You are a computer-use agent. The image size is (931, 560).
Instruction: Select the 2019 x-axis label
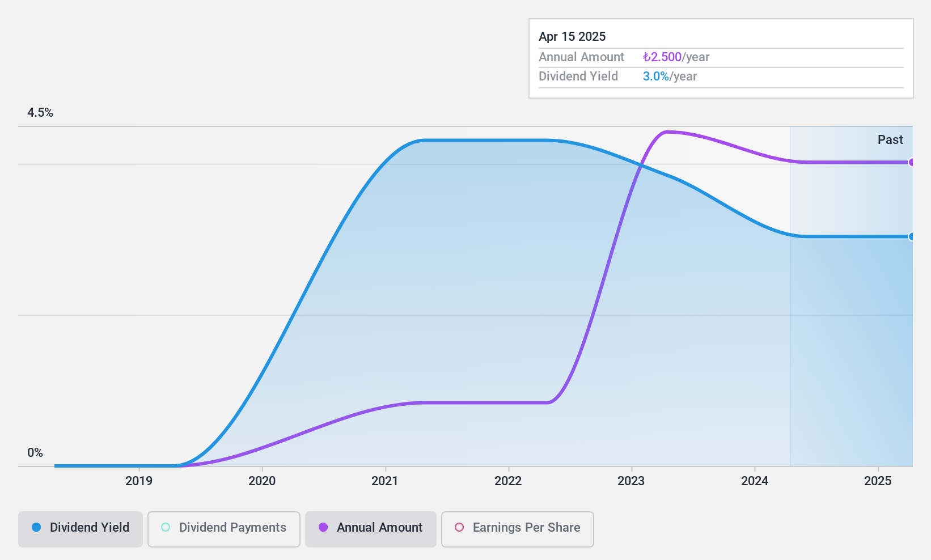tap(139, 481)
